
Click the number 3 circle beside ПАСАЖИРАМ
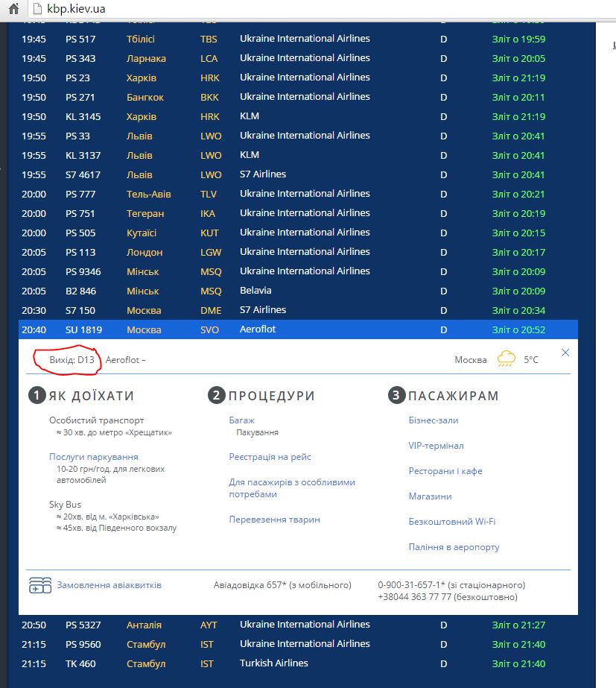pyautogui.click(x=396, y=396)
